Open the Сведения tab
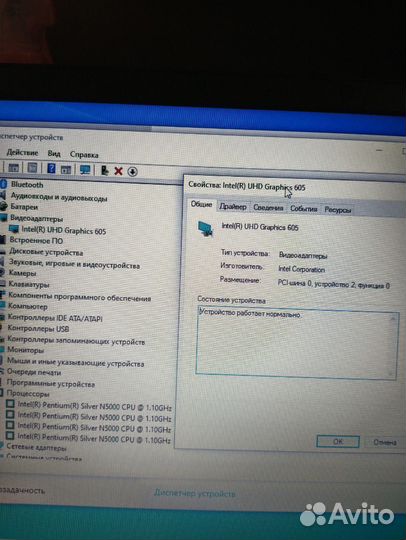The image size is (406, 540). pos(268,208)
